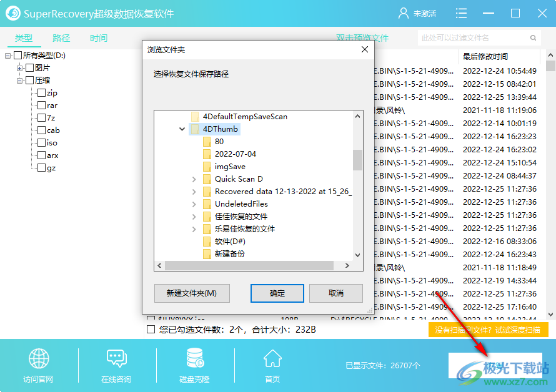Click the file list scroll-down arrow

point(550,314)
